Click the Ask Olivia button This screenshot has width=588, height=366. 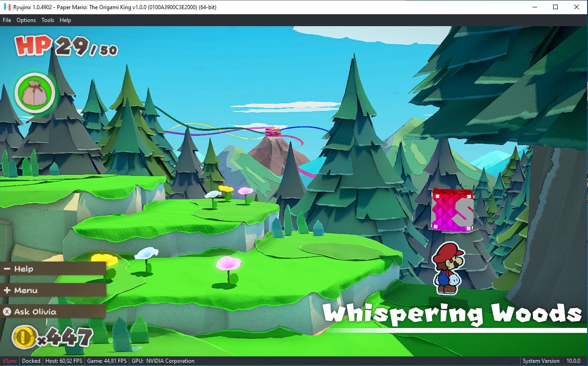pos(53,312)
